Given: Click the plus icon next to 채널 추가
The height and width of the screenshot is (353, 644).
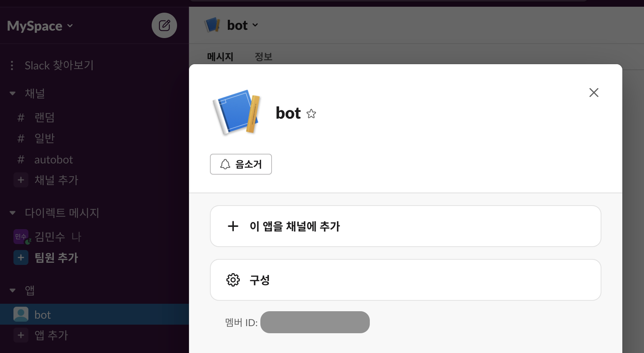Looking at the screenshot, I should (21, 180).
